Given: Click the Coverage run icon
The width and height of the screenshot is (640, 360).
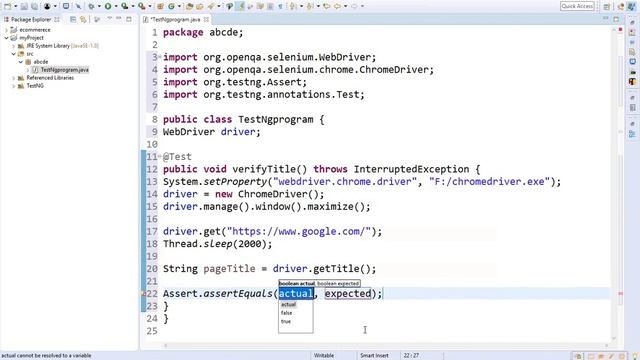Looking at the screenshot, I should (x=124, y=6).
